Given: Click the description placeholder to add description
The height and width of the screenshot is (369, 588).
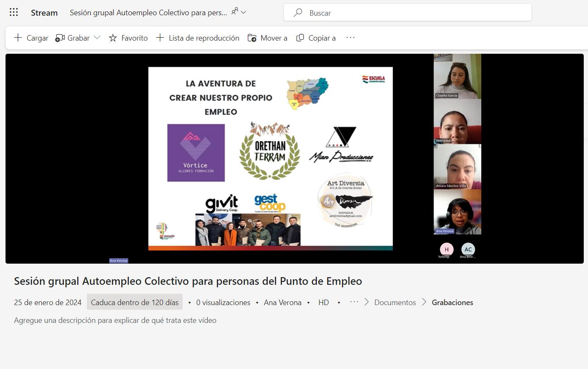Looking at the screenshot, I should pyautogui.click(x=115, y=320).
